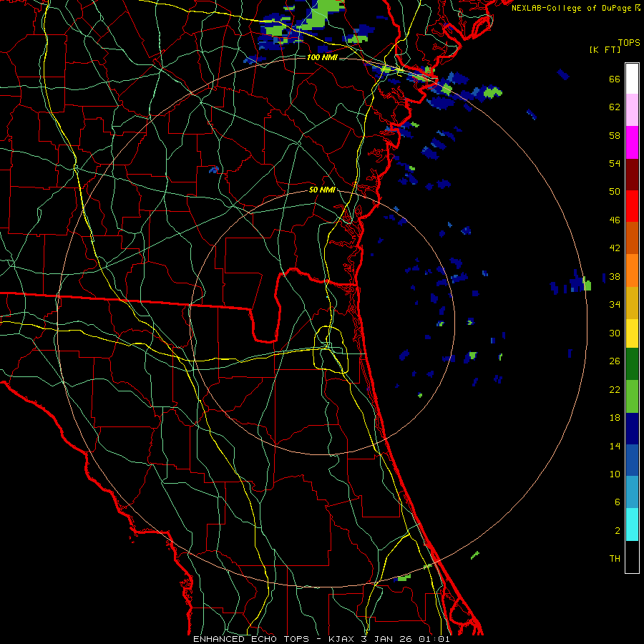The image size is (644, 644).
Task: Pick the cyan legend swatch
Action: [x=632, y=525]
